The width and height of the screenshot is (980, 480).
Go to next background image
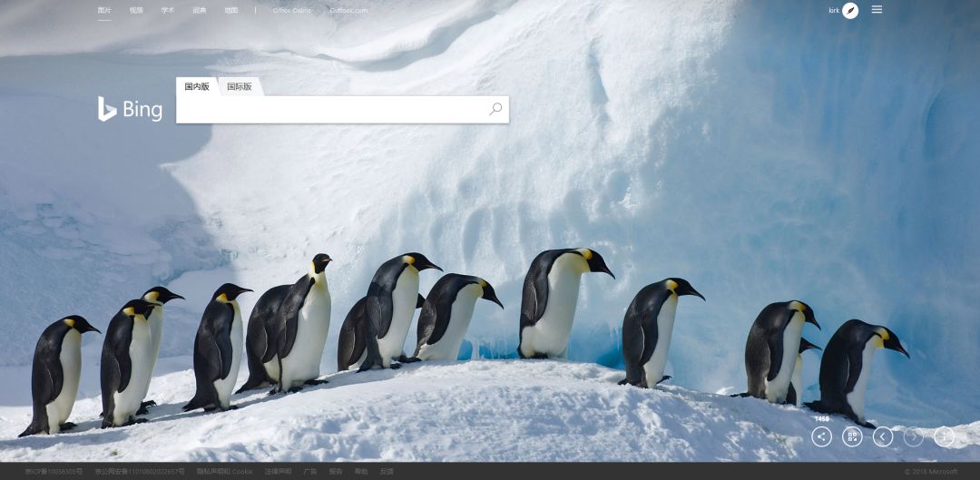pyautogui.click(x=913, y=436)
